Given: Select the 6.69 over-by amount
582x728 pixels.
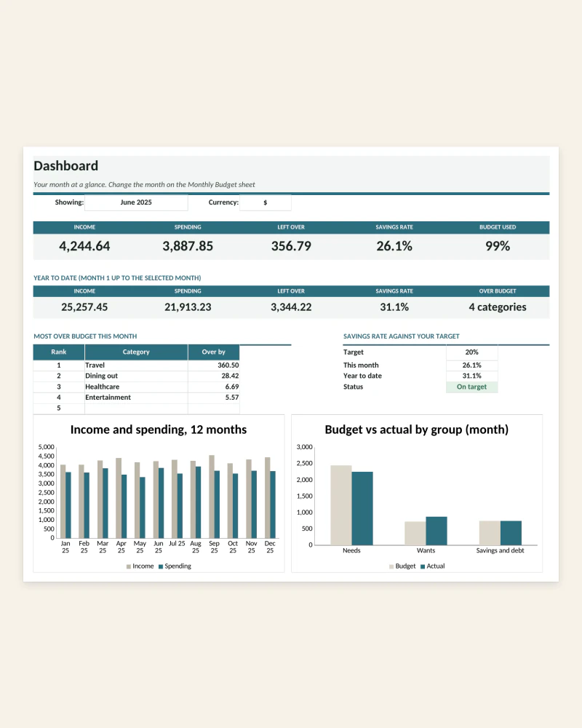Looking at the screenshot, I should point(213,387).
